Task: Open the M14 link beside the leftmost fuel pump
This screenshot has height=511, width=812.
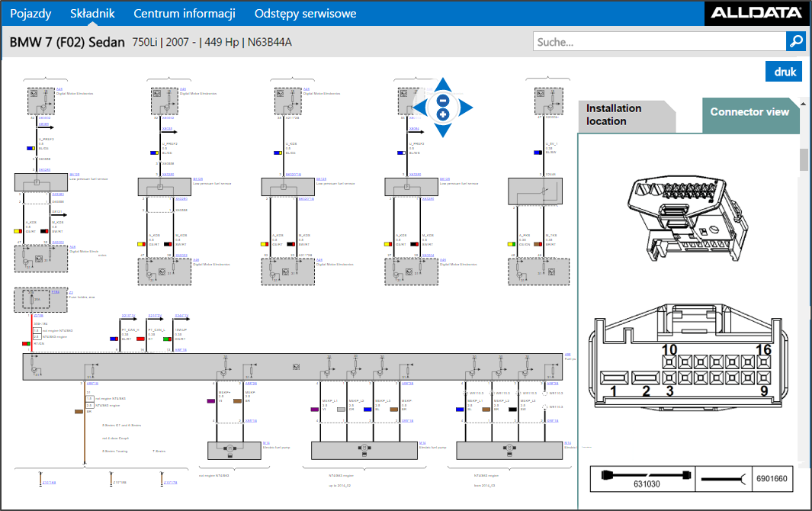Action: [266, 443]
